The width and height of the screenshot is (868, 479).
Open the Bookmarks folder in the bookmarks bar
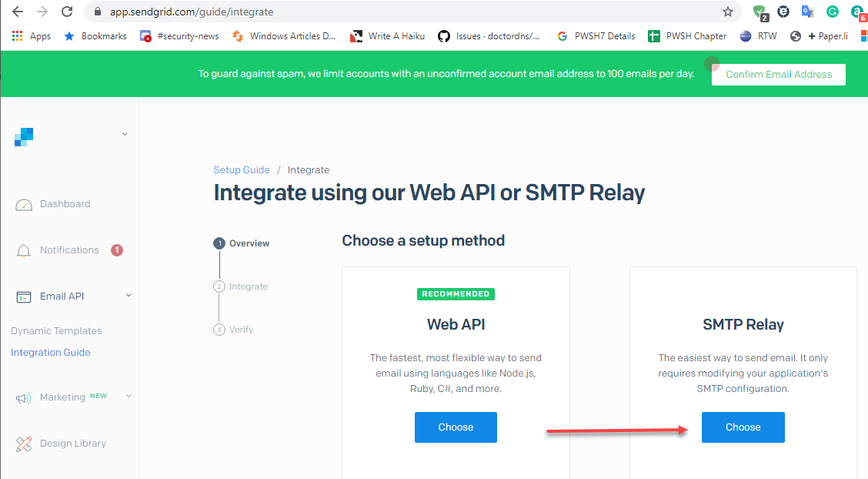pos(95,35)
